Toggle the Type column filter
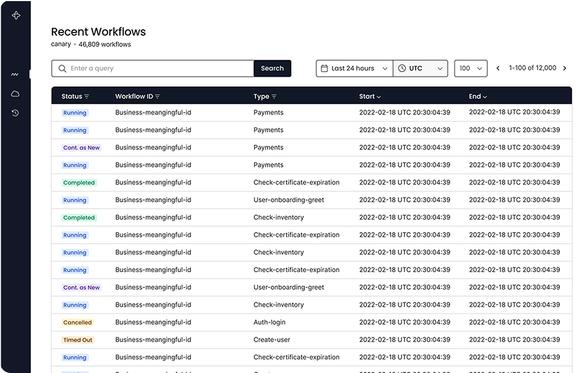Image resolution: width=588 pixels, height=373 pixels. 273,96
